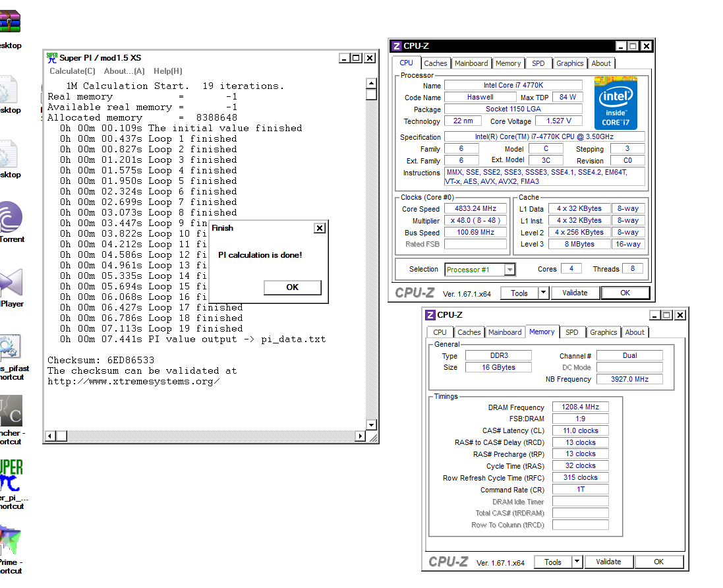Select Graphics tab in lower CPU-Z window
Image resolution: width=723 pixels, height=588 pixels.
click(x=604, y=332)
